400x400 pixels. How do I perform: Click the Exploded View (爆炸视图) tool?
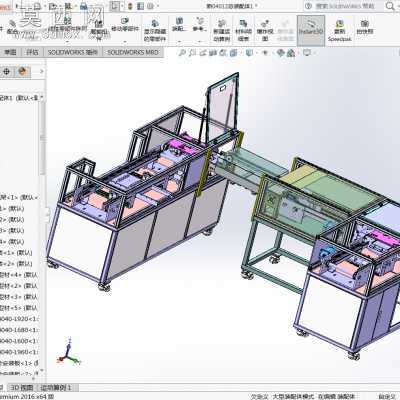tap(265, 30)
